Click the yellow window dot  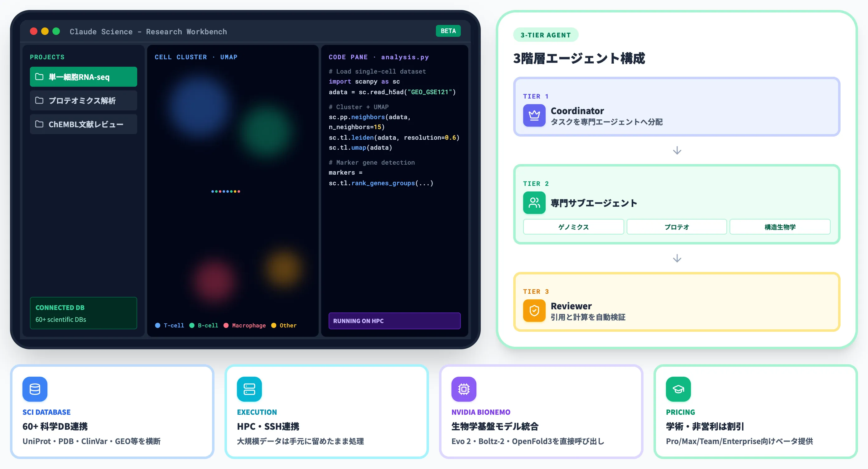[45, 31]
